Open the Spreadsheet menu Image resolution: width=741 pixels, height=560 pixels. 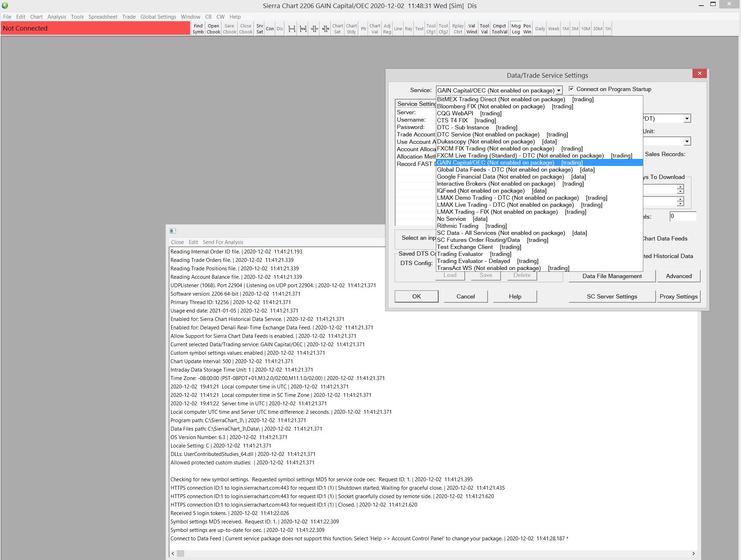(x=103, y=17)
